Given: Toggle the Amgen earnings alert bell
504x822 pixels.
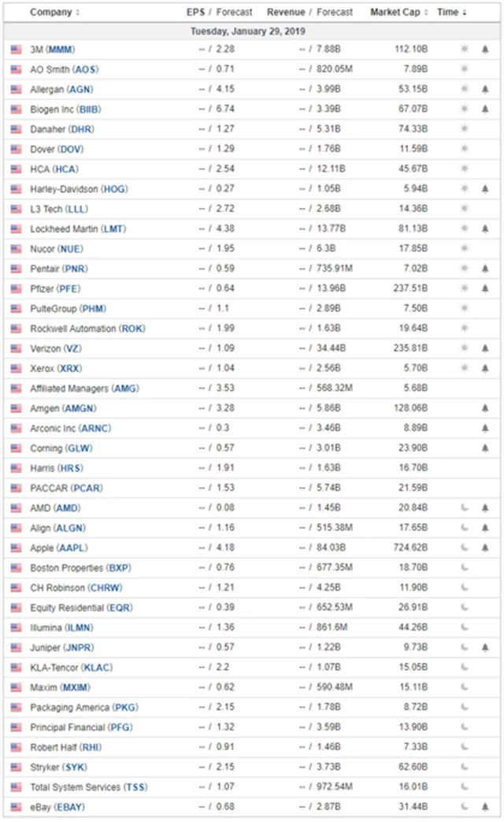Looking at the screenshot, I should (485, 408).
